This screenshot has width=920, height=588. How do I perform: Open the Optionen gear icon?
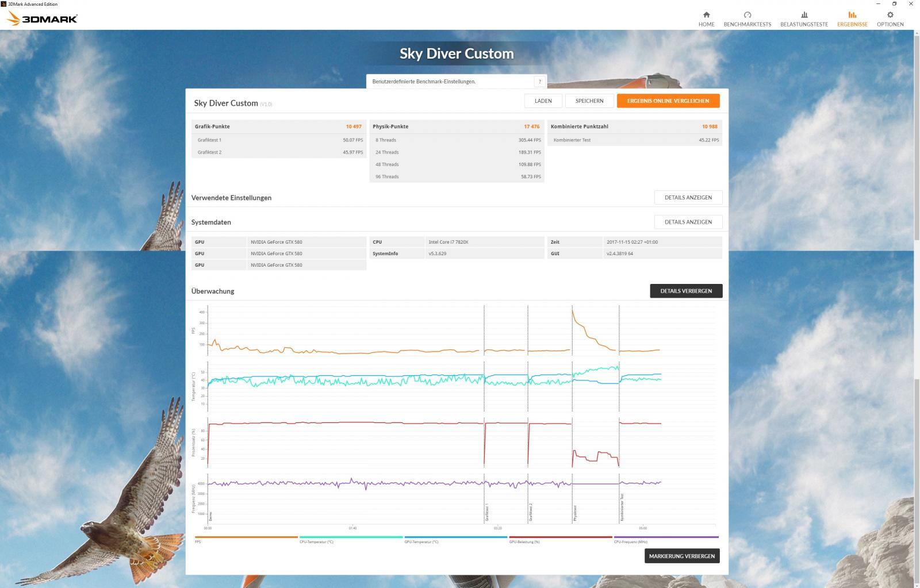tap(890, 14)
